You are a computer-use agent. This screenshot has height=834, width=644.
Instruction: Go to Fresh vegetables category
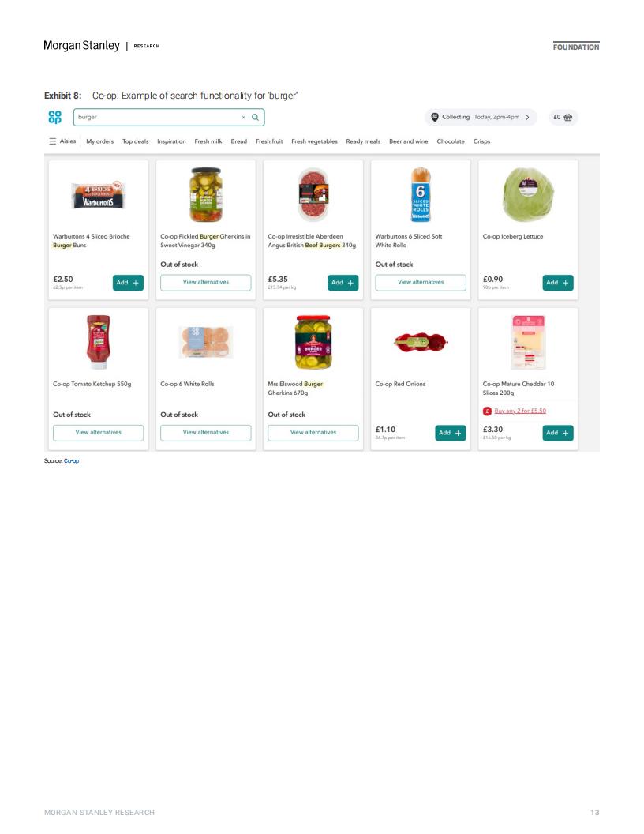click(x=315, y=141)
